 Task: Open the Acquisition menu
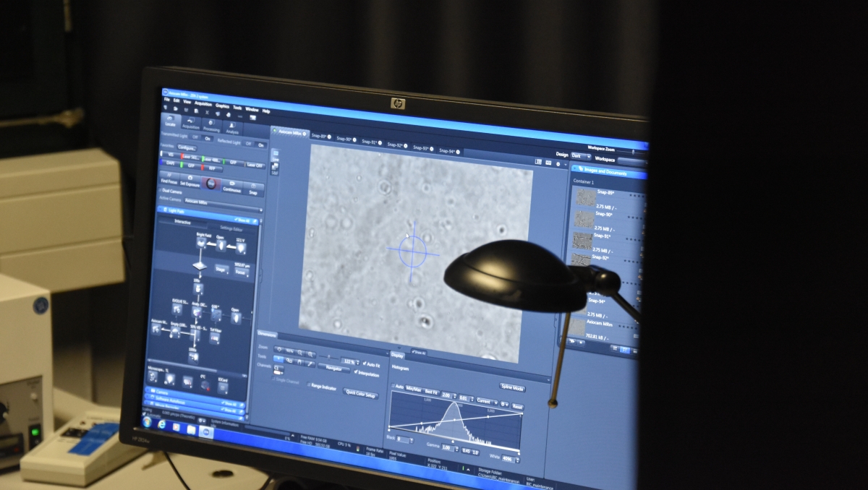(203, 106)
